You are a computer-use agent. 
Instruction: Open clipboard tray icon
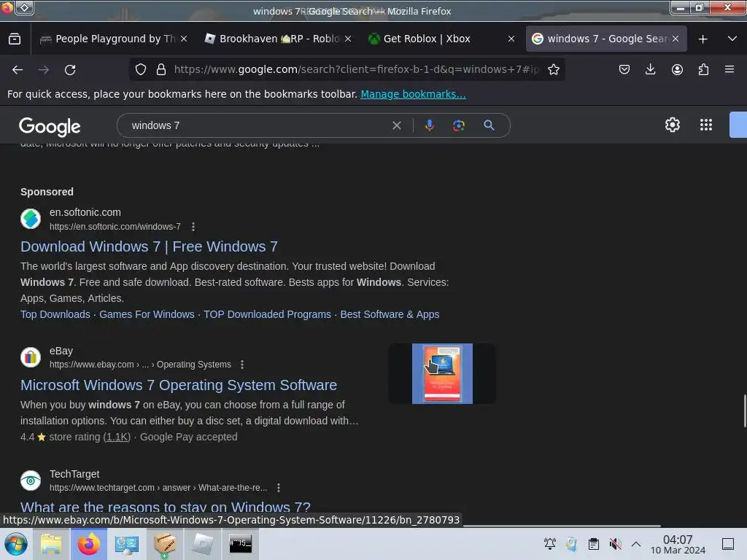tap(594, 543)
